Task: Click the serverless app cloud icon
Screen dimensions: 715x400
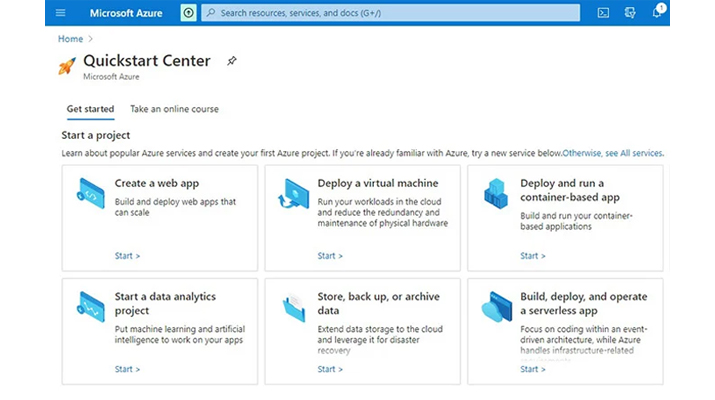Action: point(497,306)
